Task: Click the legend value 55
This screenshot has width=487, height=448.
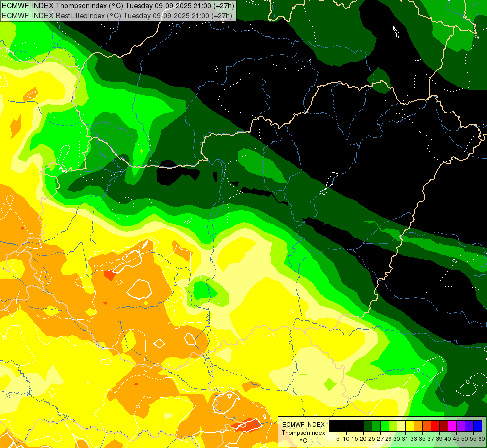Action: coord(474,439)
